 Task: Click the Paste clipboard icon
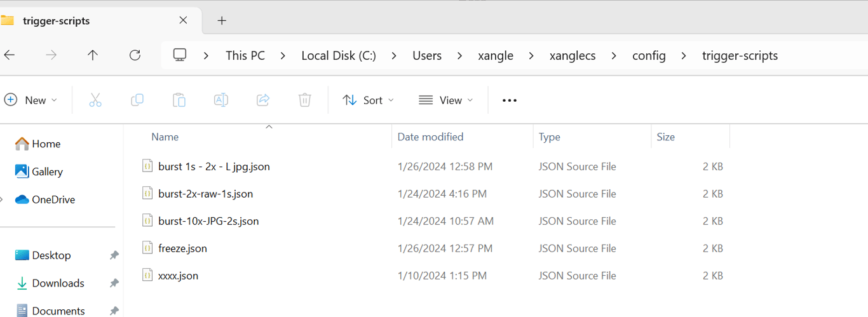[179, 100]
